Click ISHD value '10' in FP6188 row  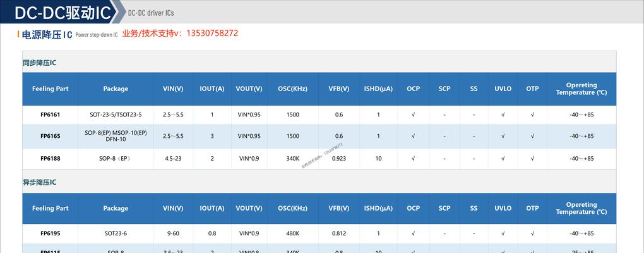[x=378, y=158]
